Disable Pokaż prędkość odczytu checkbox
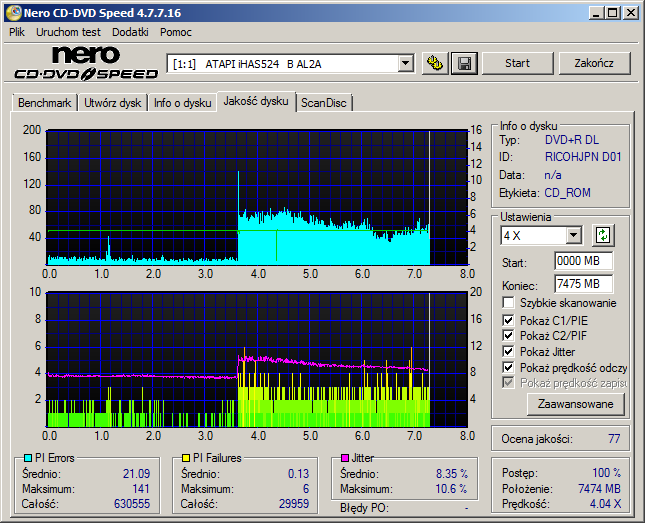The width and height of the screenshot is (645, 523). [508, 367]
